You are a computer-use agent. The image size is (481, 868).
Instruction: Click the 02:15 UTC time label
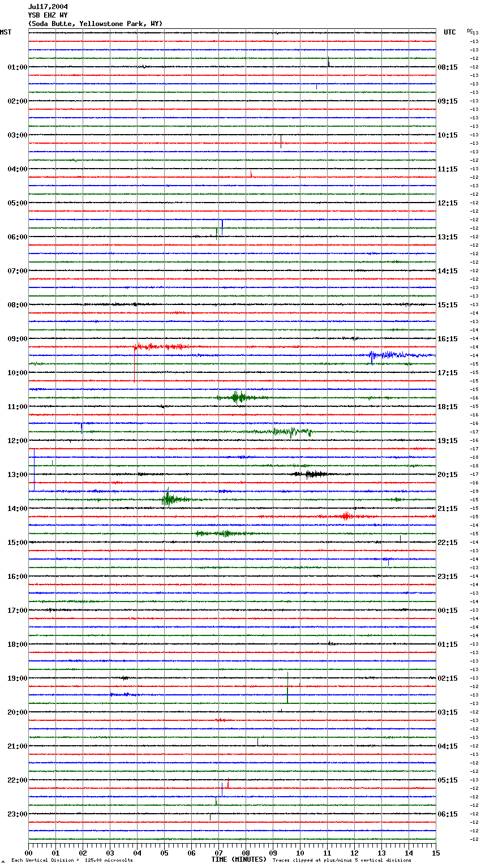tap(448, 678)
